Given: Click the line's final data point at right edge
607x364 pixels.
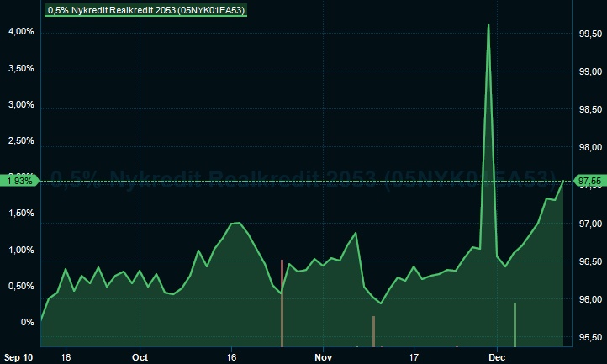Looking at the screenshot, I should coord(563,181).
